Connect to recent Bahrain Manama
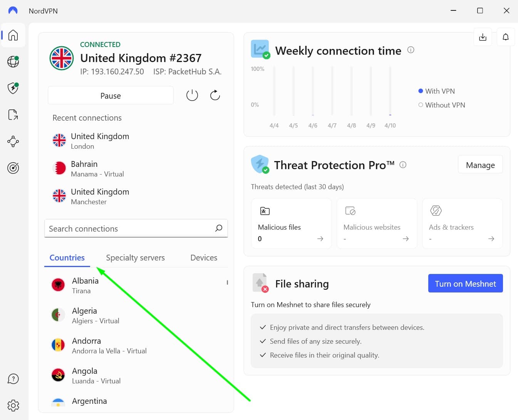 coord(136,169)
